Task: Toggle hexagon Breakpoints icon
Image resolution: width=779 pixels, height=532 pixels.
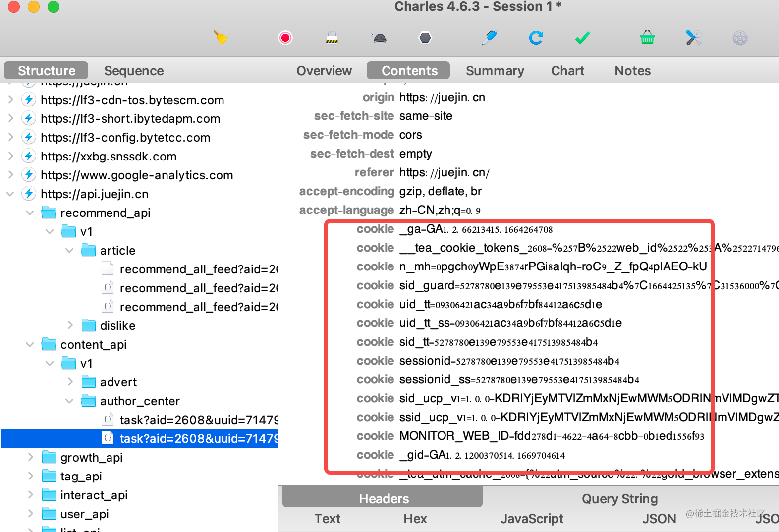Action: 425,38
